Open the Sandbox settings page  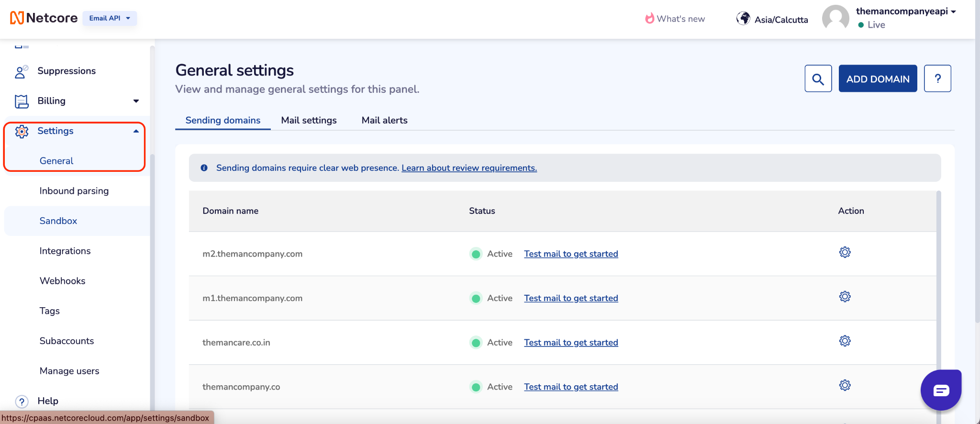(x=58, y=221)
